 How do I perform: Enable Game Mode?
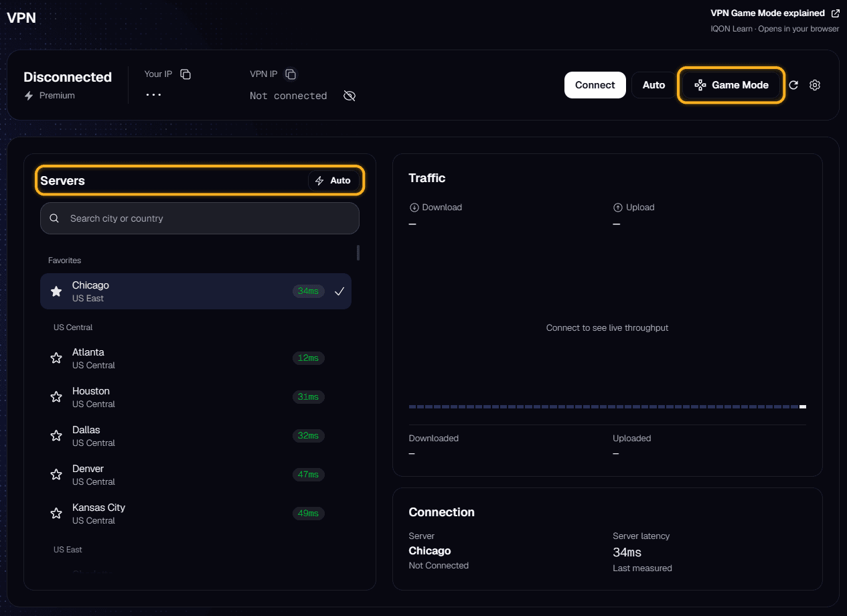click(731, 85)
